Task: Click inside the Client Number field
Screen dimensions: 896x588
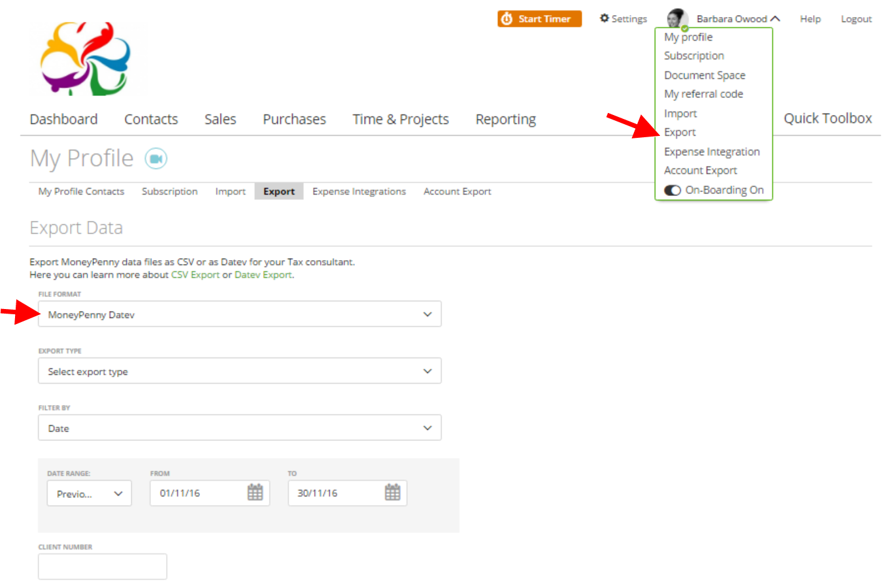Action: click(102, 566)
